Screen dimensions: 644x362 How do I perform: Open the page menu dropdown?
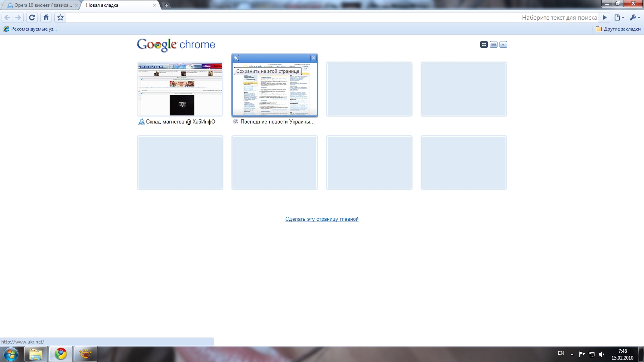click(x=619, y=17)
